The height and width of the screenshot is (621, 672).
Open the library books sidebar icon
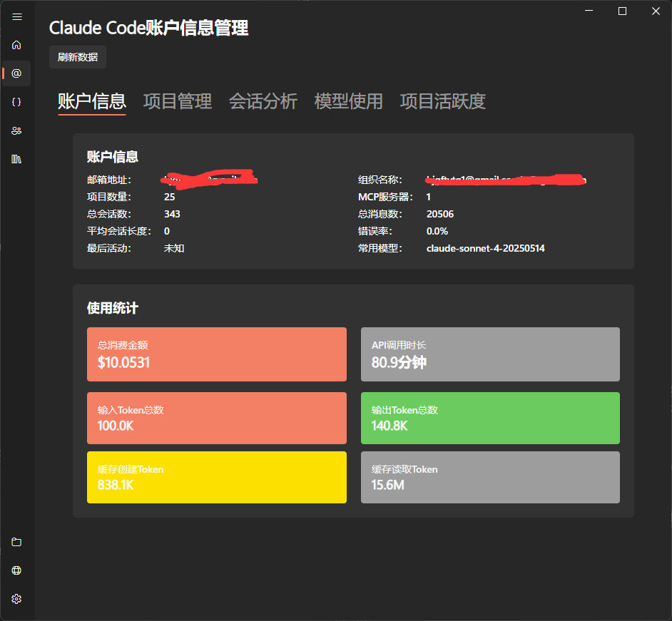16,159
